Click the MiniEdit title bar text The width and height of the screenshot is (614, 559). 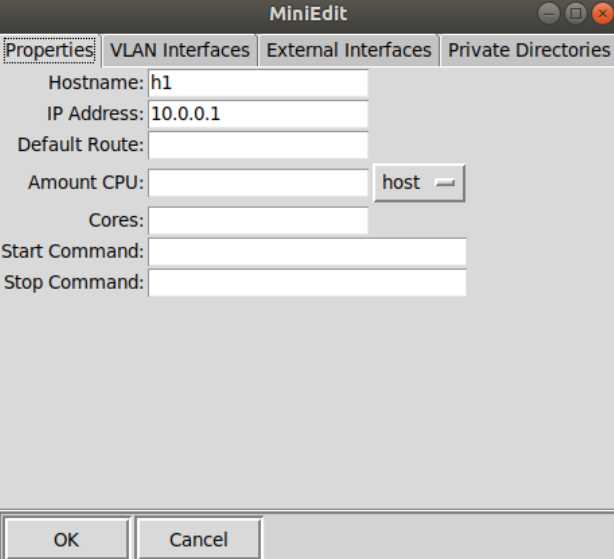(308, 14)
